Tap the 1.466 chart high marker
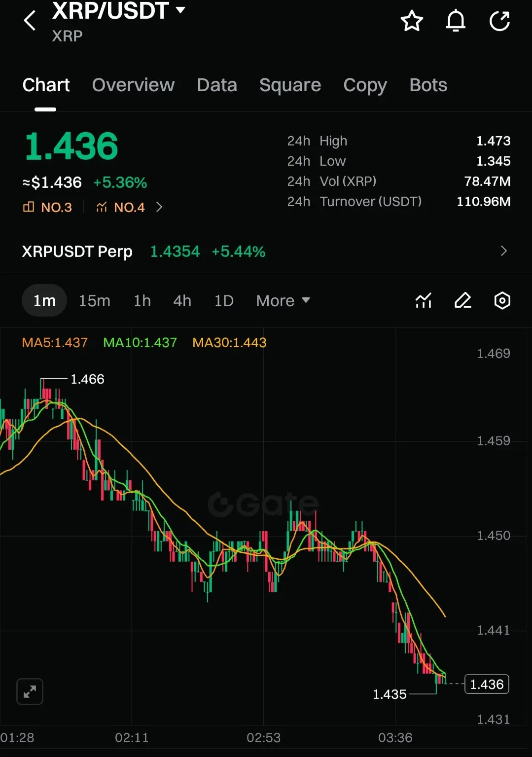The height and width of the screenshot is (757, 532). (x=87, y=379)
